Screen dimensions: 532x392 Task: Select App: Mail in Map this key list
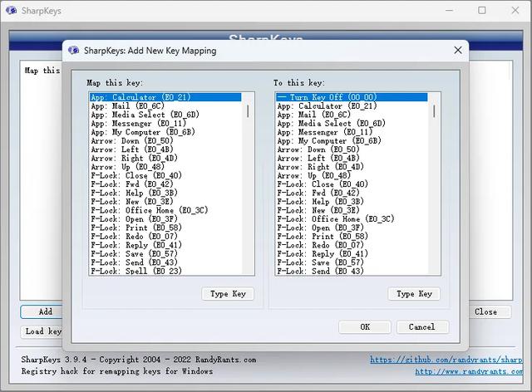point(165,106)
